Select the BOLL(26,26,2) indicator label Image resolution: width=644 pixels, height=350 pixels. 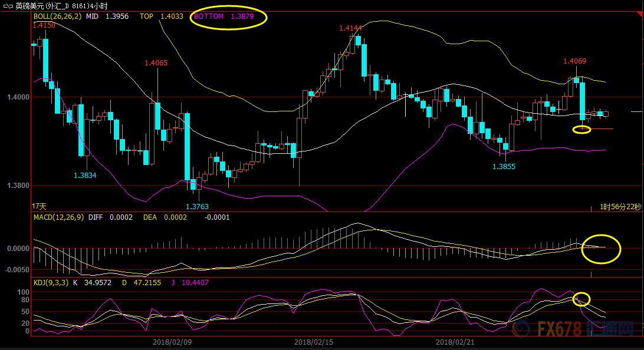tap(57, 16)
